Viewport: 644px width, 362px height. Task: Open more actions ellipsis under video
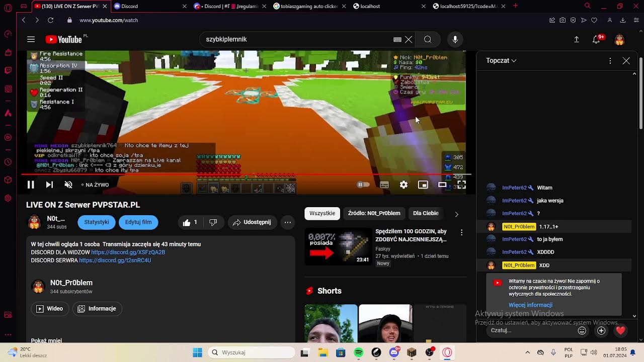tap(287, 222)
